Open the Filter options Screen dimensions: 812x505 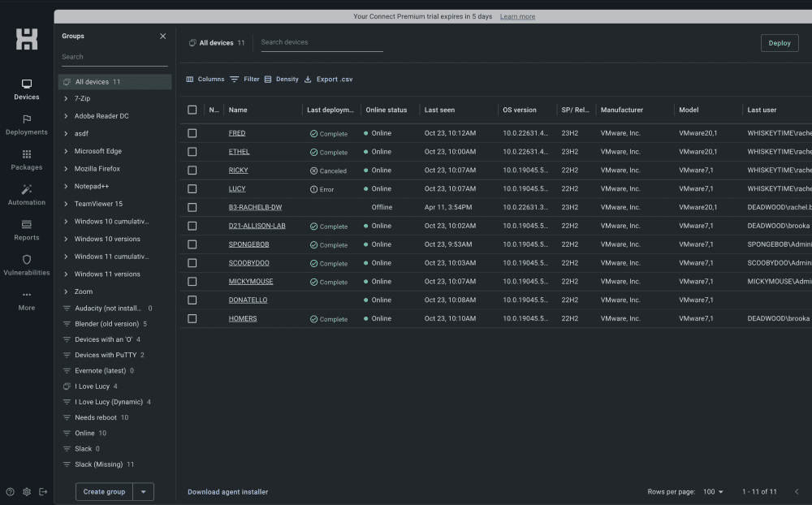tap(244, 80)
